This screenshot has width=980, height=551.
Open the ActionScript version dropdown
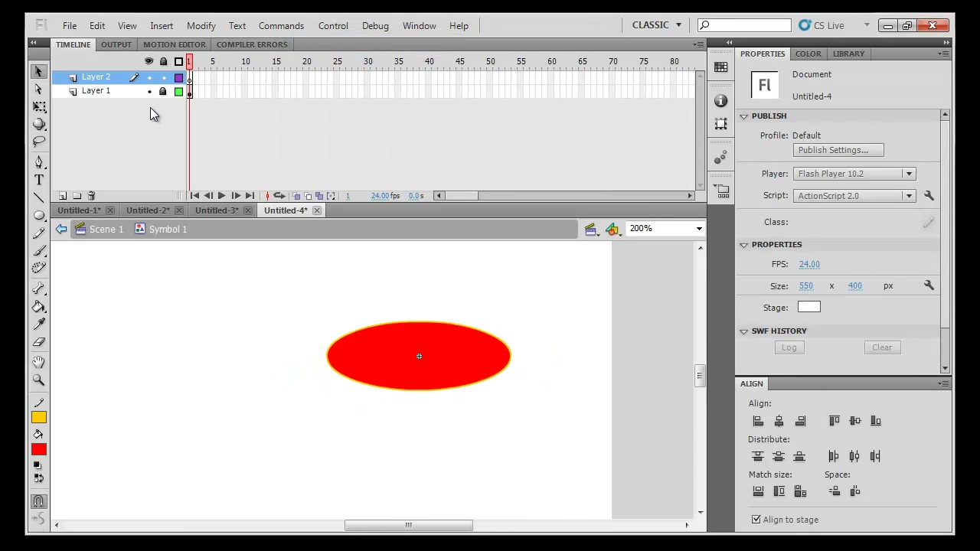(854, 196)
